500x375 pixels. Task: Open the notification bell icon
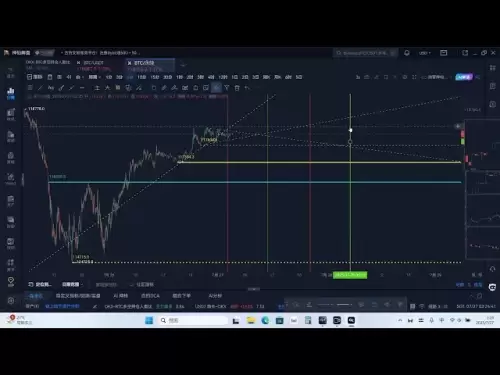407,53
